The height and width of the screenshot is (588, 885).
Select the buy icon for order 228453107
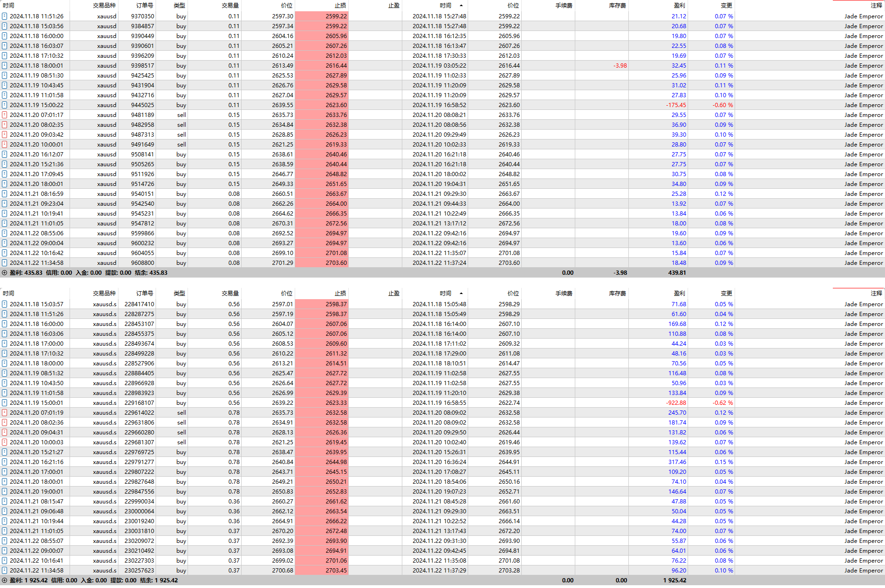point(4,324)
